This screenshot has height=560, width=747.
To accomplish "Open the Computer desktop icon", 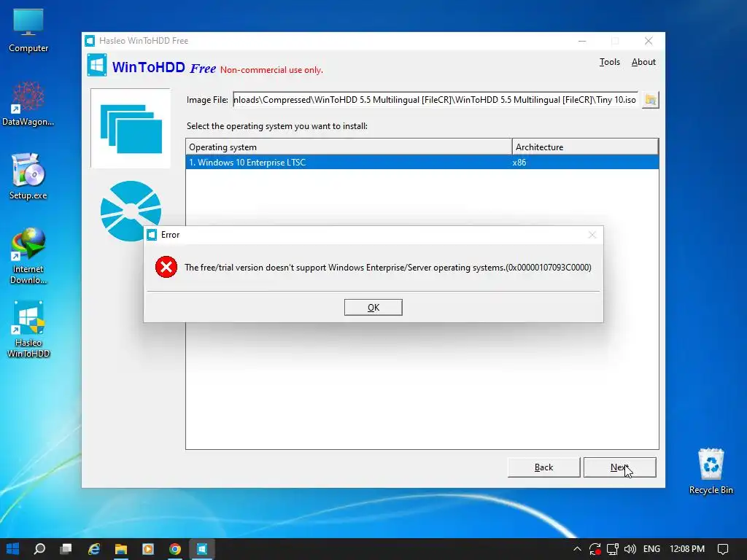I will coord(28,31).
